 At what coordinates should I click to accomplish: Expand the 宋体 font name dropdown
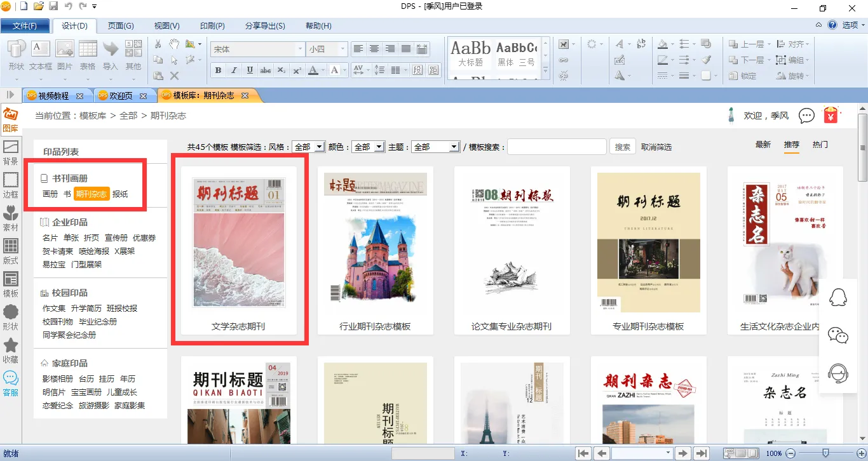[300, 49]
